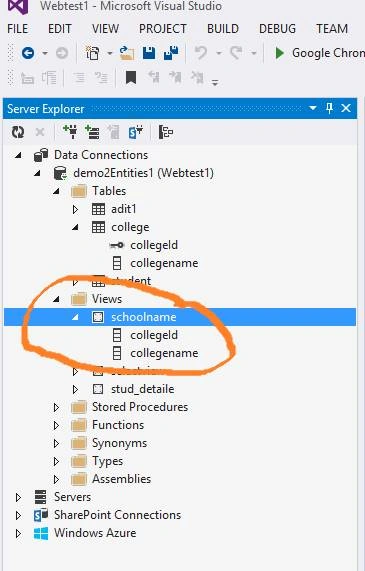Viewport: 365px width, 571px height.
Task: Expand the Functions folder
Action: click(x=56, y=425)
